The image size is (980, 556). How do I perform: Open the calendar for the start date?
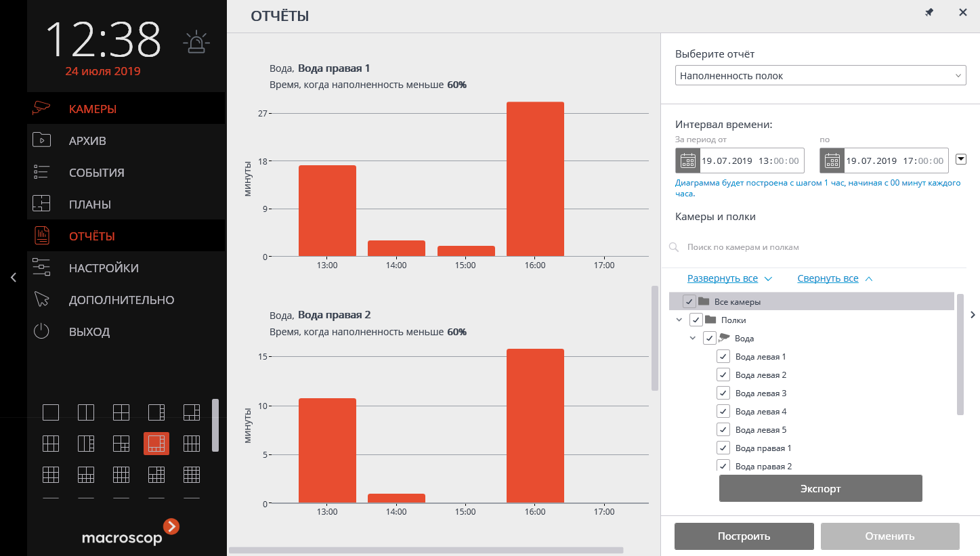(688, 161)
